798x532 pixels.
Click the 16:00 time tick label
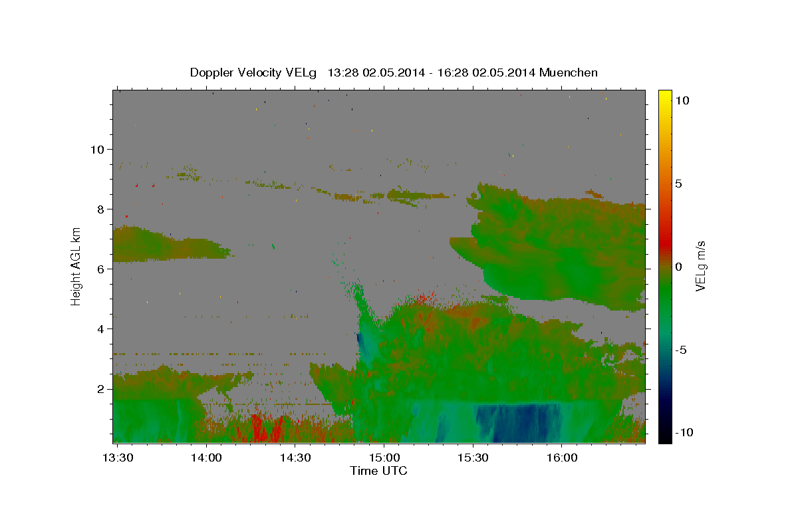[x=561, y=458]
